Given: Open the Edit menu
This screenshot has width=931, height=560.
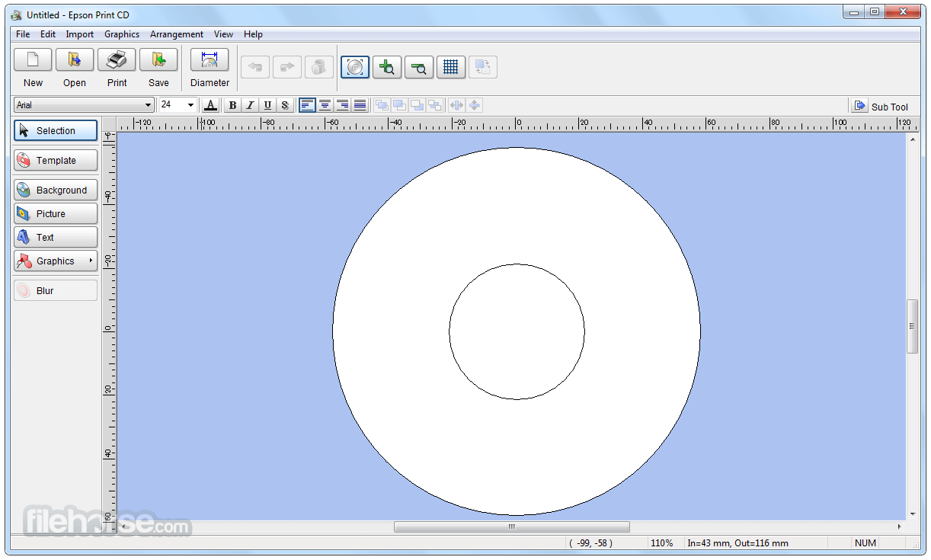Looking at the screenshot, I should pos(48,34).
